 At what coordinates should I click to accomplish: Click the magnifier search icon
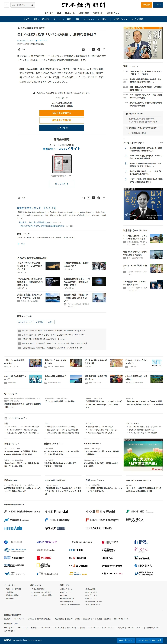[x=32, y=5]
